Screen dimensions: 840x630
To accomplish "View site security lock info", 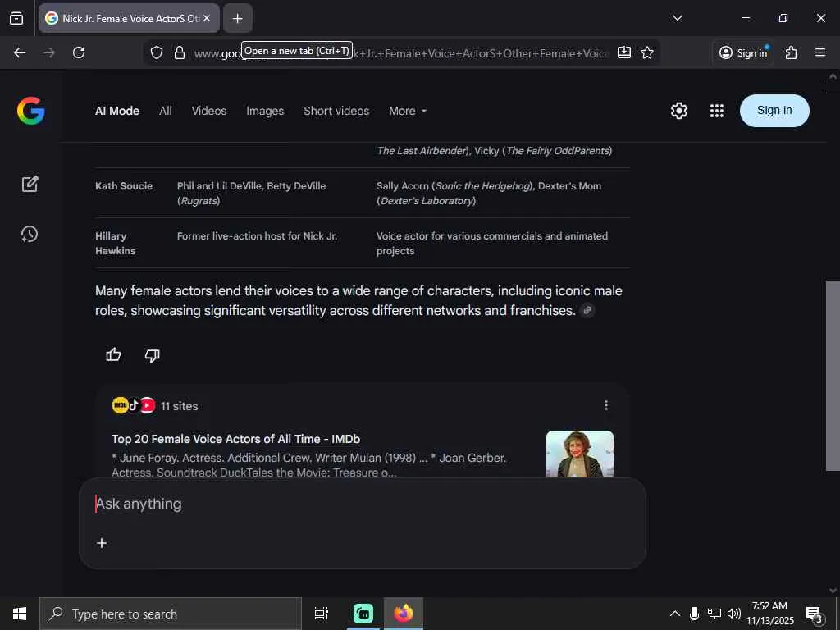I will (180, 52).
